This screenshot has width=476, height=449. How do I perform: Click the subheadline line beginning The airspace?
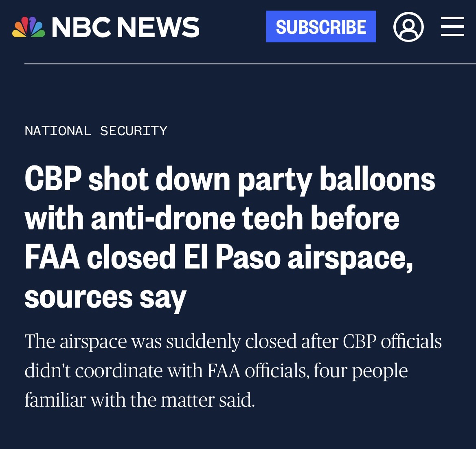(233, 341)
